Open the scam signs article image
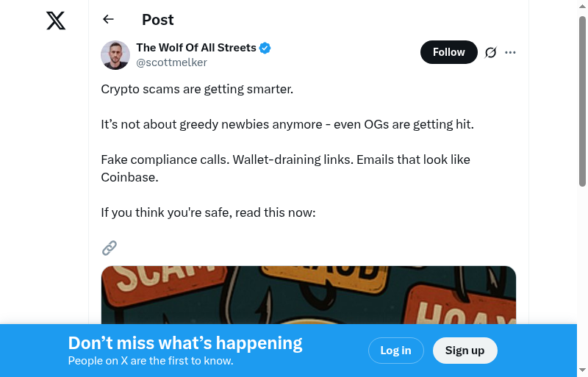The width and height of the screenshot is (588, 377). click(309, 295)
